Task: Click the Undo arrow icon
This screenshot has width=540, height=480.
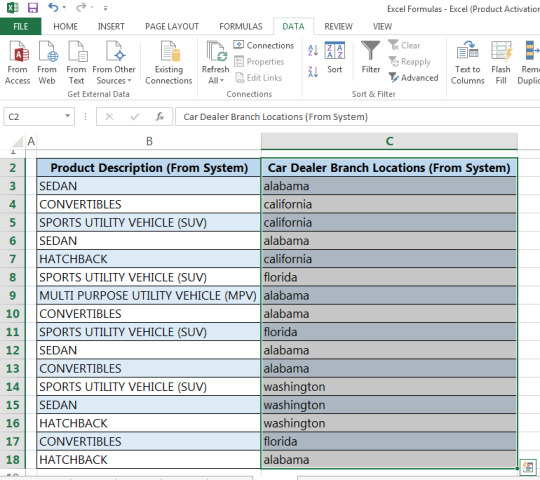Action: pos(53,7)
